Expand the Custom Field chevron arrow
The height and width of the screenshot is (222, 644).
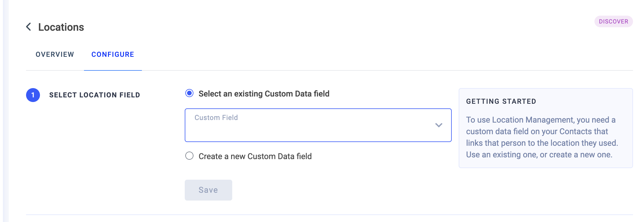[439, 125]
